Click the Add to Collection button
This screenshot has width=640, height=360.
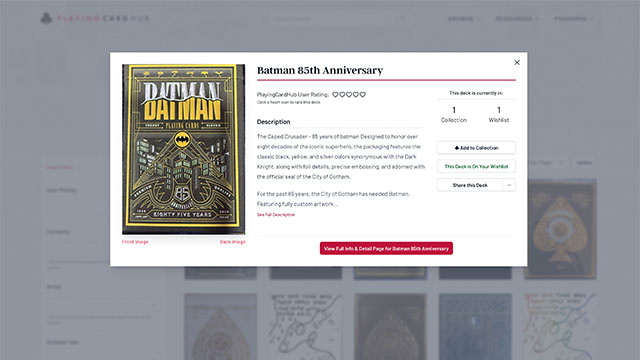click(x=476, y=148)
